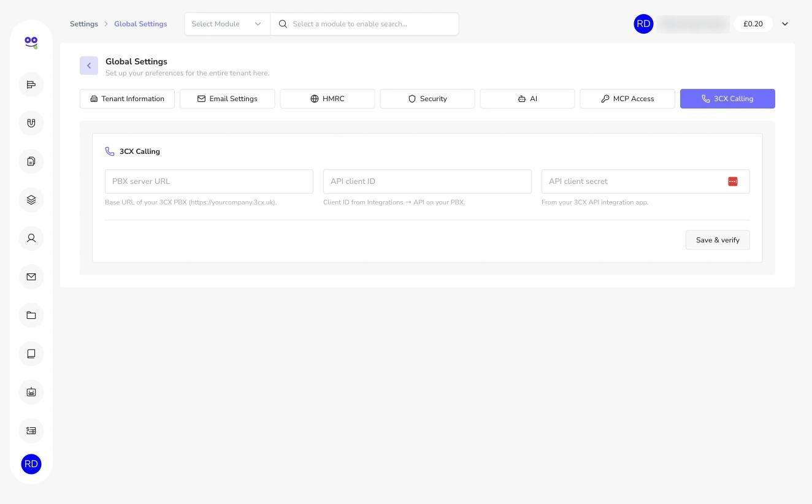Click the £0.20 balance badge
Screen dimensions: 812x504
click(753, 24)
